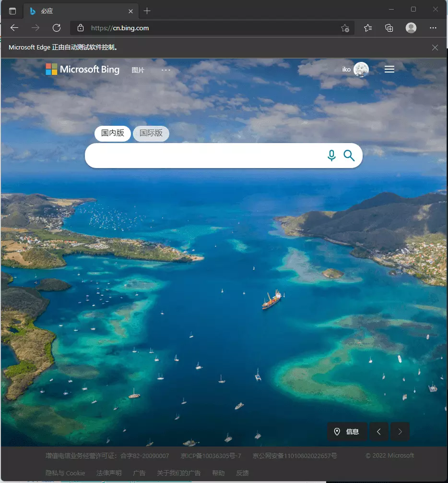Refresh the page with the reload button
Screen dimensions: 448x483
click(x=57, y=28)
